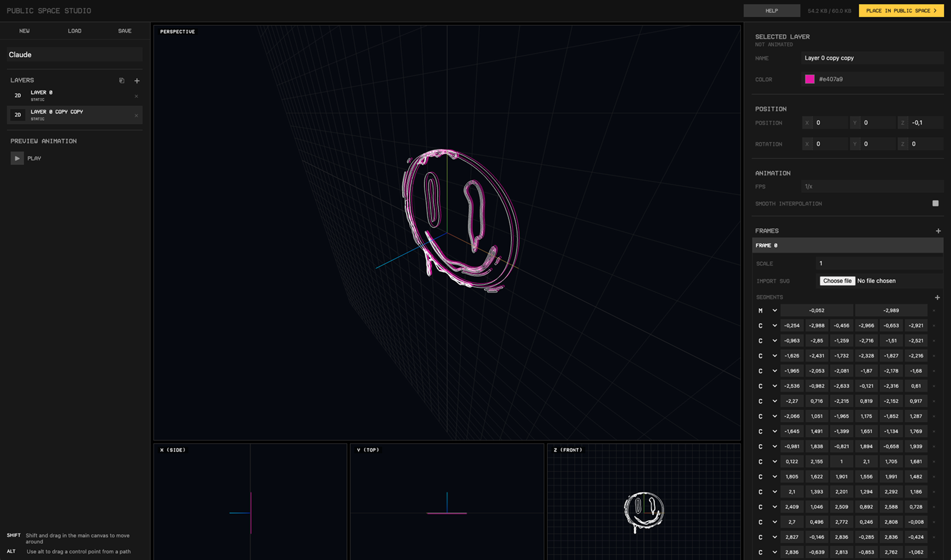This screenshot has height=560, width=951.
Task: Open the Load menu item
Action: pos(74,31)
